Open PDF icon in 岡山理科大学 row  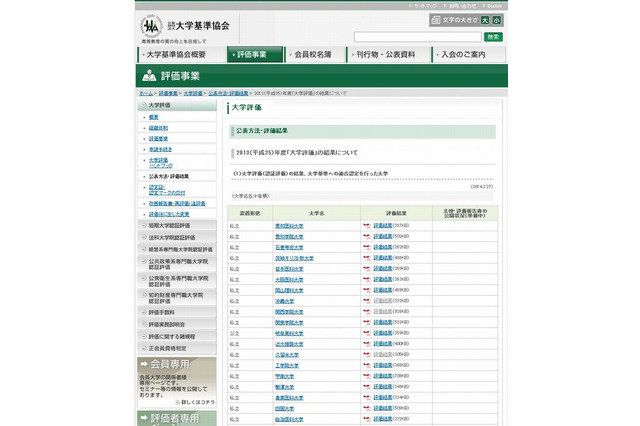pos(367,290)
